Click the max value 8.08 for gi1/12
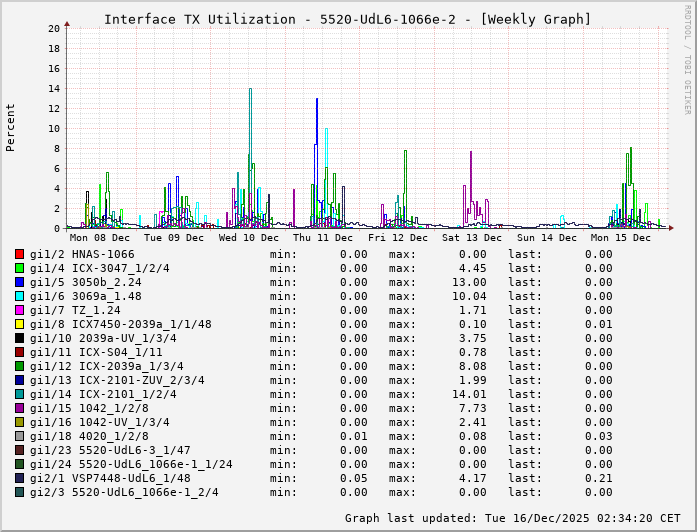The image size is (697, 532). coord(473,366)
